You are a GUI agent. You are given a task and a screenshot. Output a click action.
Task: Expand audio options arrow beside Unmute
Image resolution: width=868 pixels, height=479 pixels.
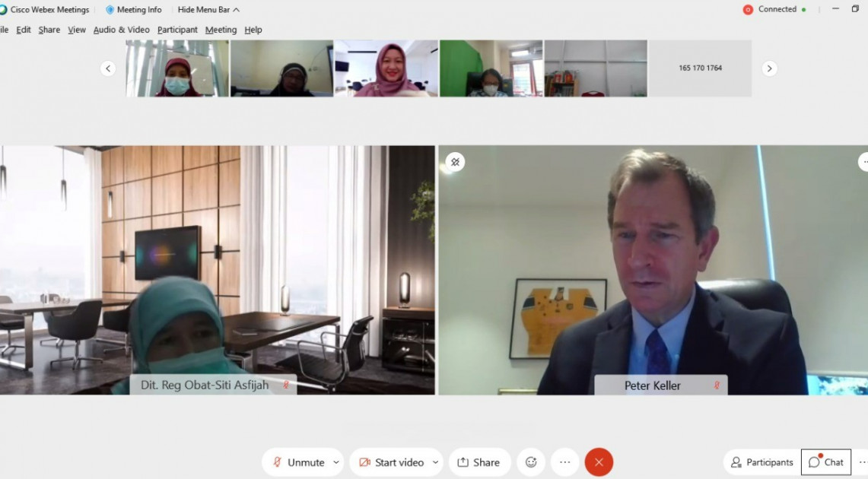pyautogui.click(x=336, y=462)
